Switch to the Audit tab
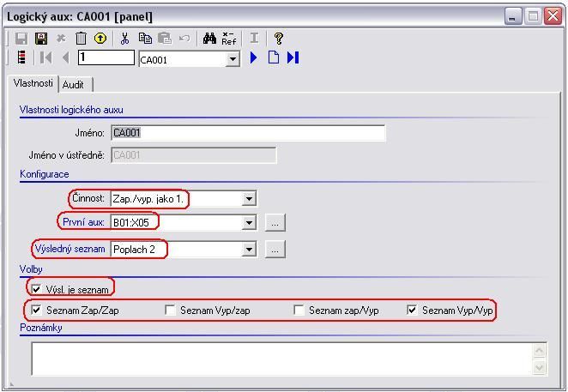568x392 pixels. point(74,85)
